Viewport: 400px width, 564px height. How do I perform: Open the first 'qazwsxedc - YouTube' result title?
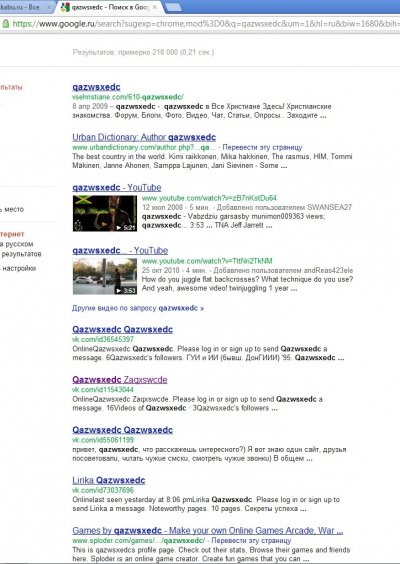117,188
